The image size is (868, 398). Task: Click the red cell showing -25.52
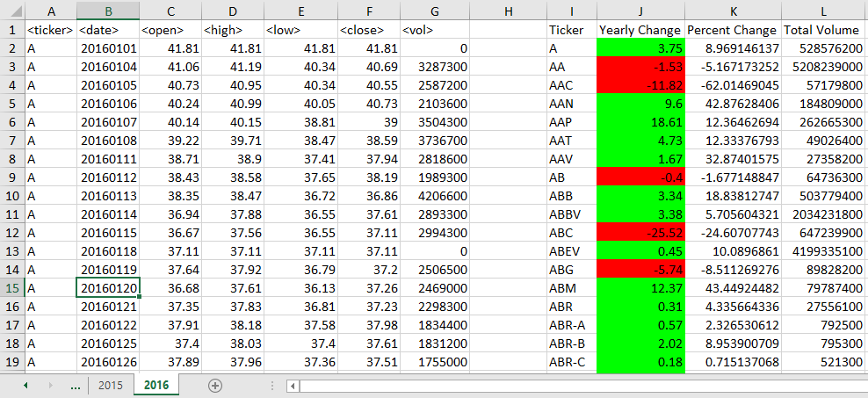click(x=640, y=232)
